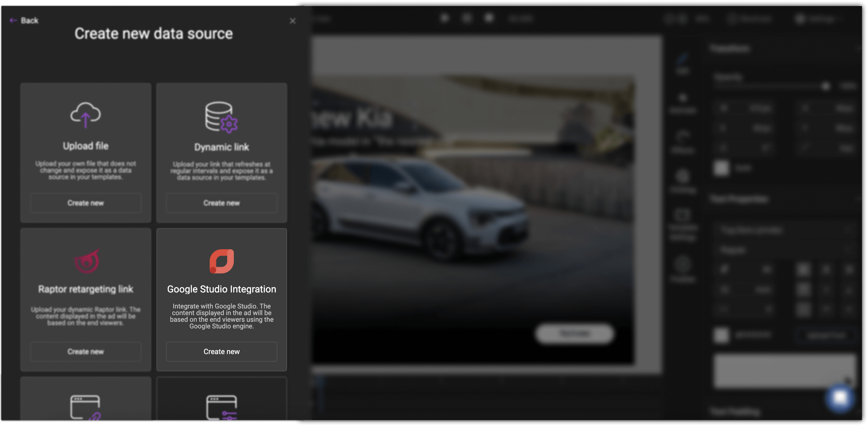The image size is (868, 426).
Task: Click Create new for Raptor retargeting link
Action: [x=85, y=351]
